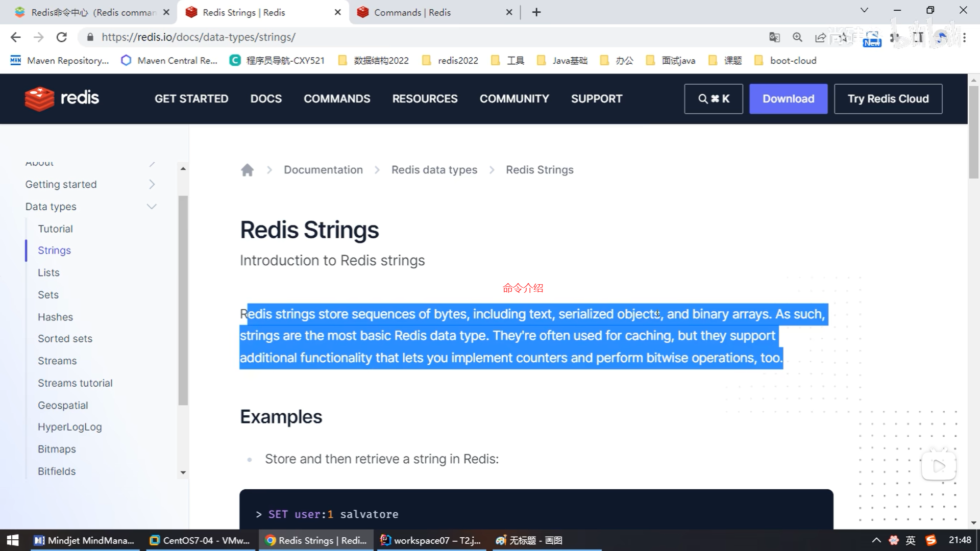Click the Redis logo in header
This screenshot has height=551, width=980.
pyautogui.click(x=62, y=98)
